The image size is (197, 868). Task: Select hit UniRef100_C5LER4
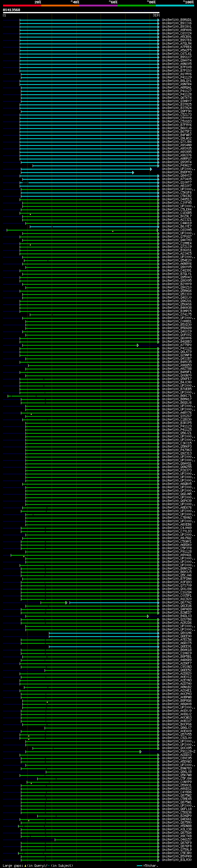click(176, 210)
